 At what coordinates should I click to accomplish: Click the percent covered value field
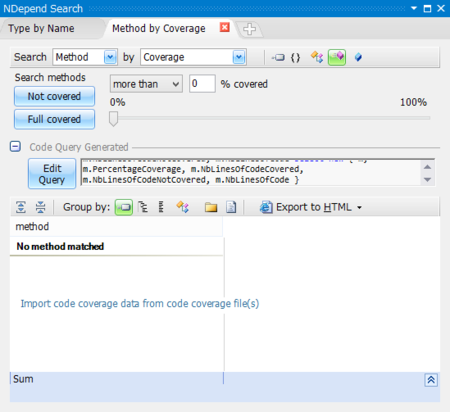pyautogui.click(x=202, y=84)
